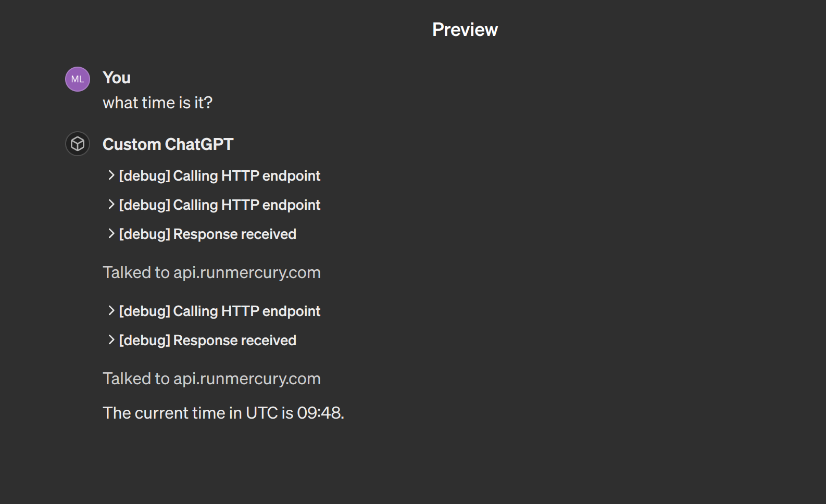Click the first 'Talked to api.runmercury.com' line
This screenshot has width=826, height=504.
[211, 272]
